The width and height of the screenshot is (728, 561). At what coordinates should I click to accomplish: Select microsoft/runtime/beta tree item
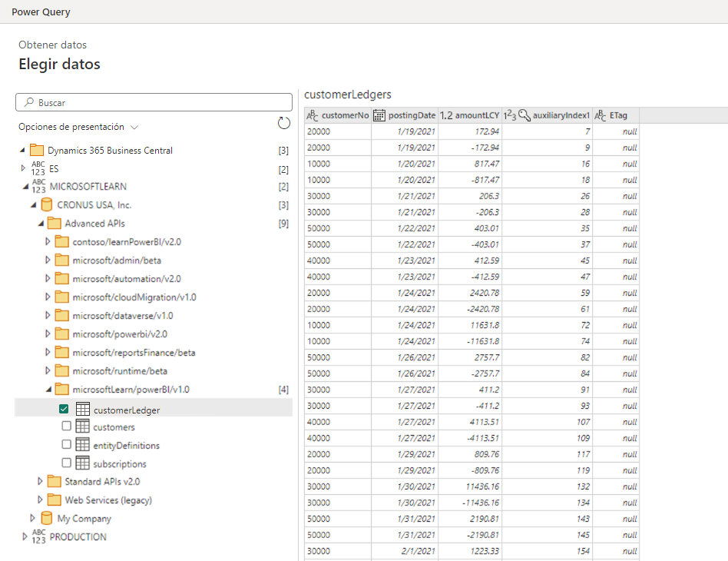[x=120, y=371]
